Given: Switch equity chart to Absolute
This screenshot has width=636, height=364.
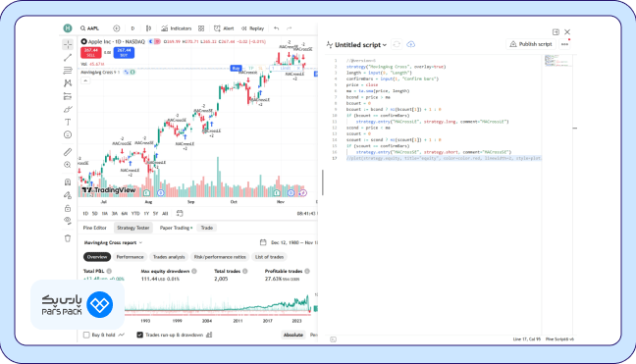Looking at the screenshot, I should pyautogui.click(x=292, y=335).
